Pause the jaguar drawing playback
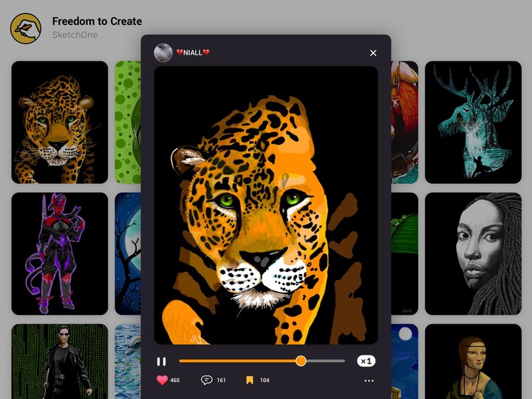Viewport: 532px width, 399px height. pyautogui.click(x=162, y=361)
